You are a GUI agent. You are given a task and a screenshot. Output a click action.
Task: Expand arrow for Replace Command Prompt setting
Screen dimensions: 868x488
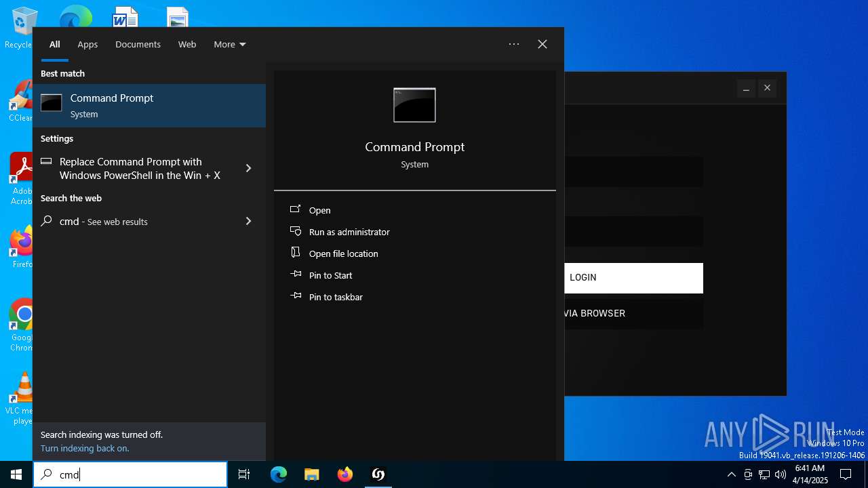[248, 168]
